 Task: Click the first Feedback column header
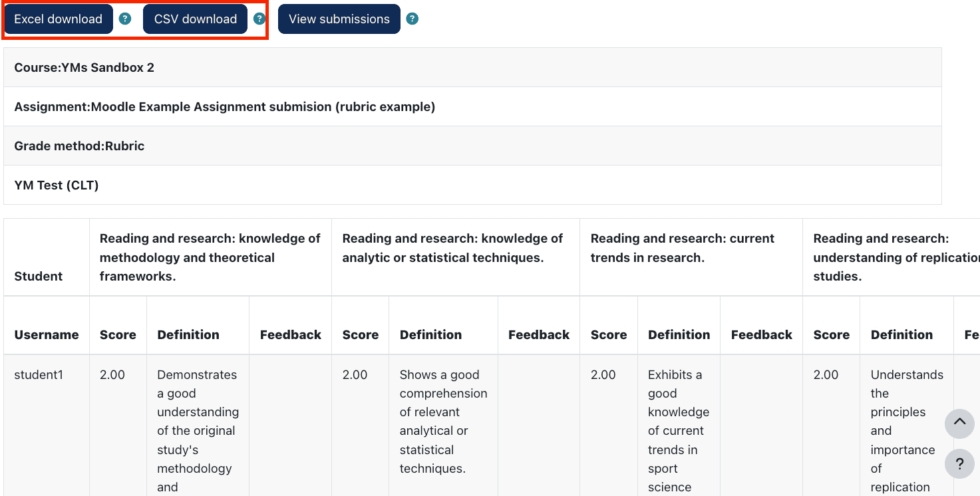tap(290, 334)
